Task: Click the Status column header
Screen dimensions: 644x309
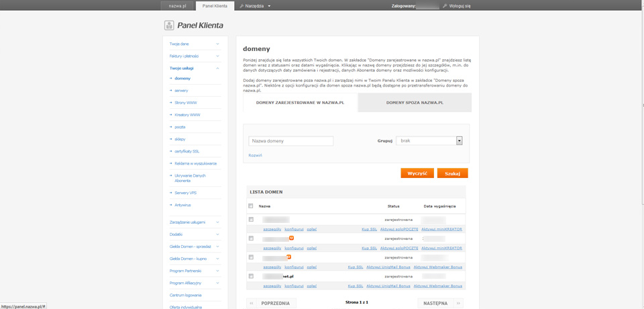Action: [393, 206]
